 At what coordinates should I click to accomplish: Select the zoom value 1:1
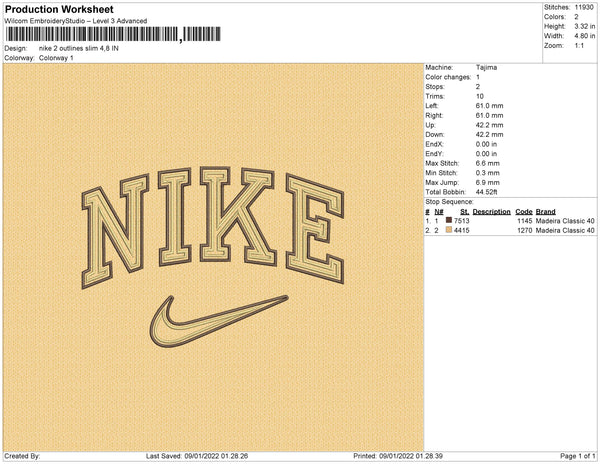[x=579, y=46]
